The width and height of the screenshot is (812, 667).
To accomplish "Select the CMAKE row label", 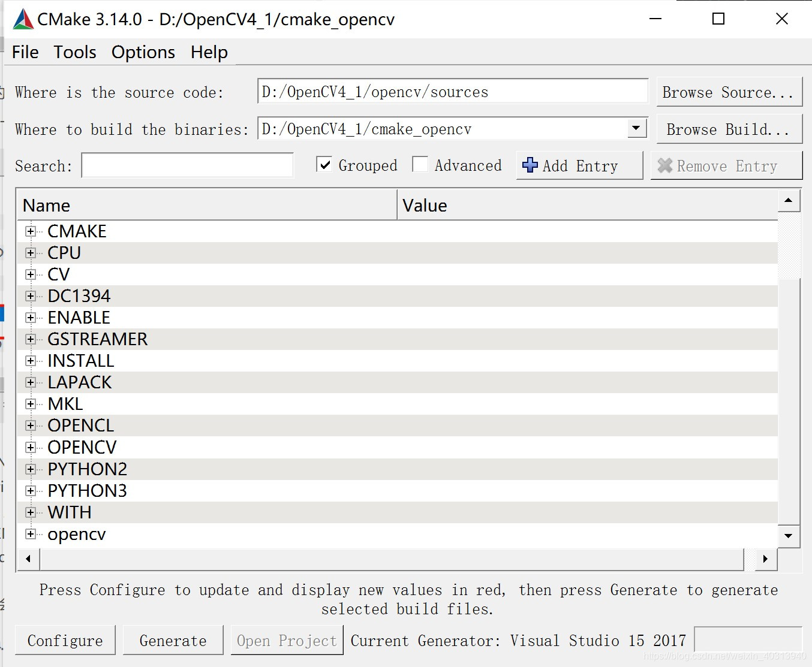I will [x=77, y=231].
